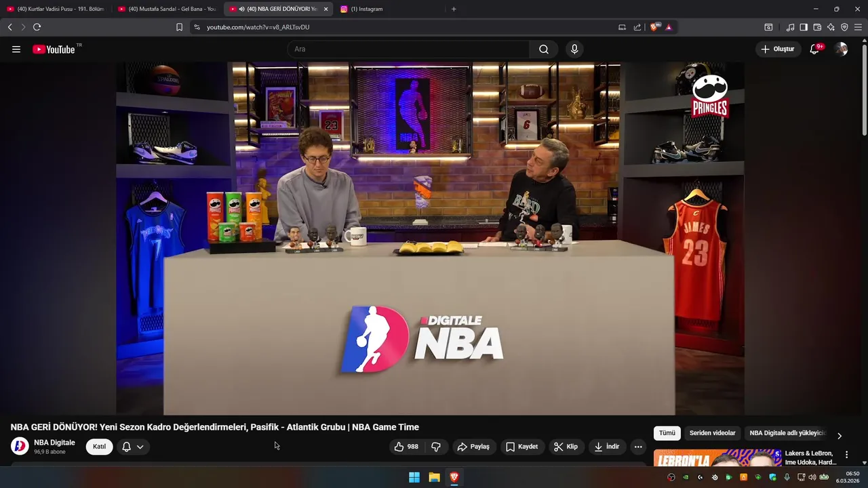Open Brave VPN shield icon

point(844,27)
